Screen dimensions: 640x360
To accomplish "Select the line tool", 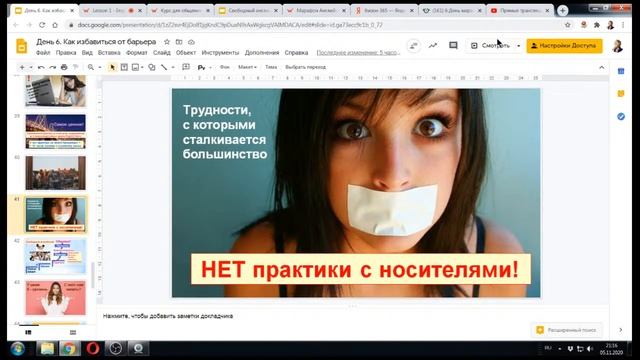I will (164, 67).
